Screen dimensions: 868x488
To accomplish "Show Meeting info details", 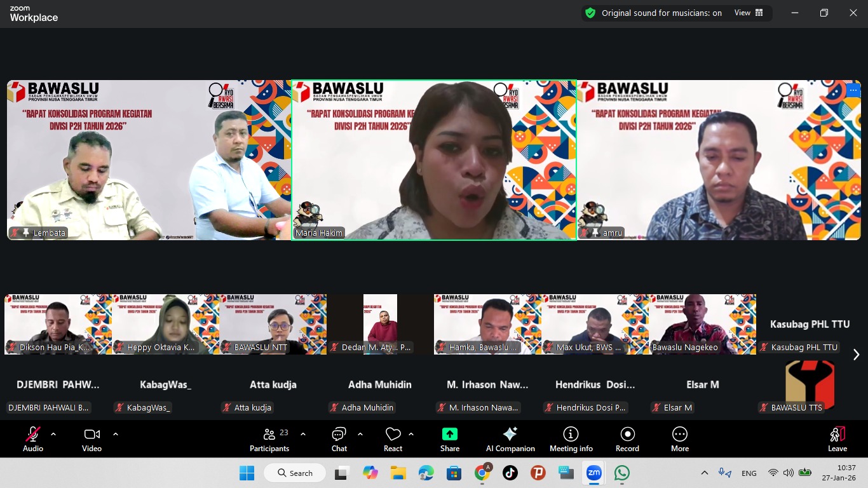I will tap(571, 438).
